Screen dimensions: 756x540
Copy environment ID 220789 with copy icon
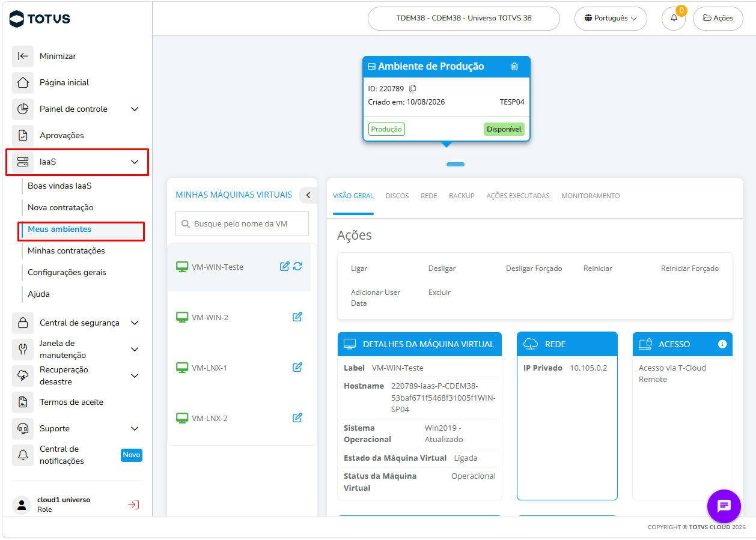[413, 88]
